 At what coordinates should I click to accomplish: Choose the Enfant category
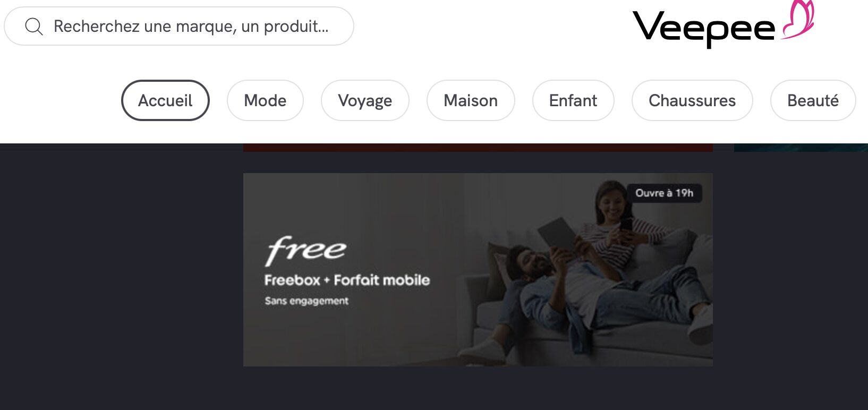coord(573,100)
